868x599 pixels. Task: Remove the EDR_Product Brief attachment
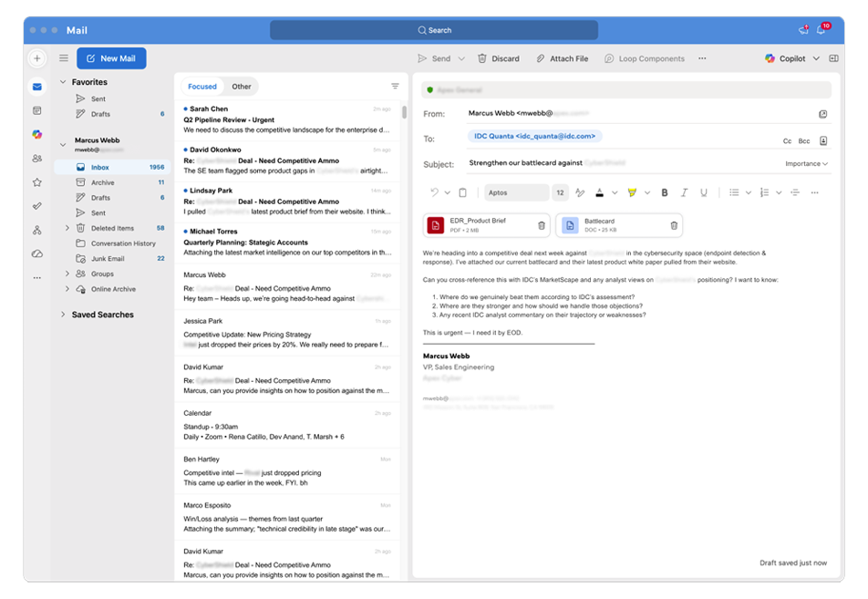(541, 225)
